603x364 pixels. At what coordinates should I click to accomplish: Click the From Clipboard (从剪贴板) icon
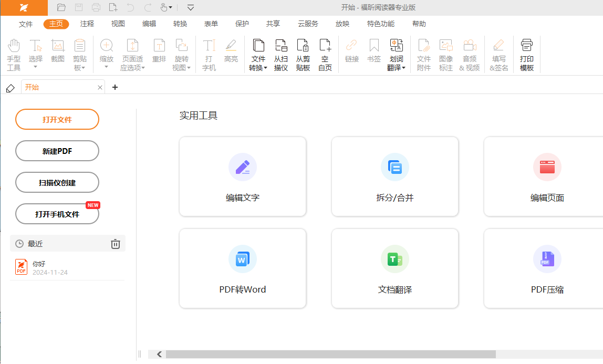point(303,55)
